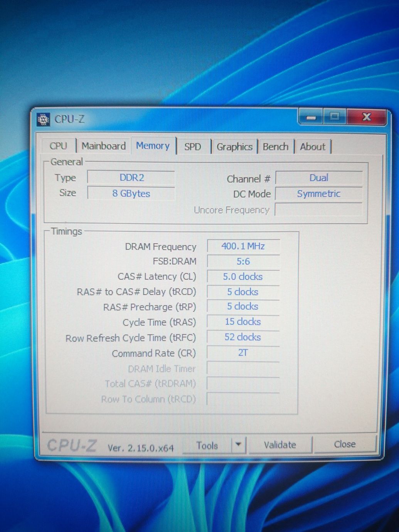Click the empty Row To Column field

pyautogui.click(x=243, y=399)
